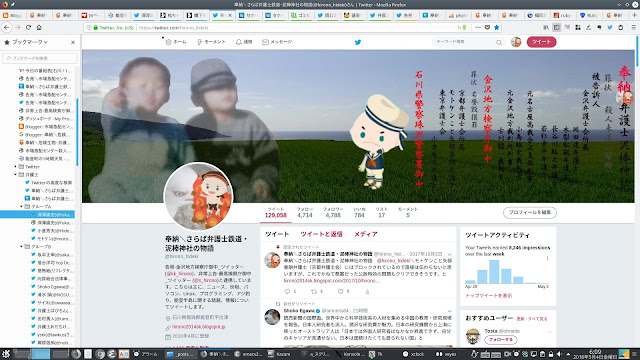Click すべて見る in recommended users

click(x=539, y=319)
